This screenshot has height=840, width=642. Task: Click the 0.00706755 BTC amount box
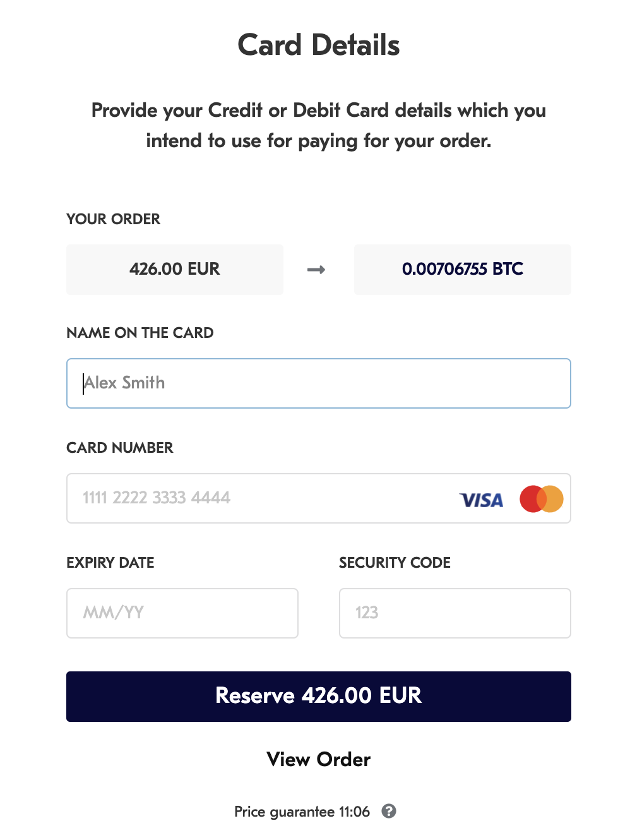[x=463, y=270]
